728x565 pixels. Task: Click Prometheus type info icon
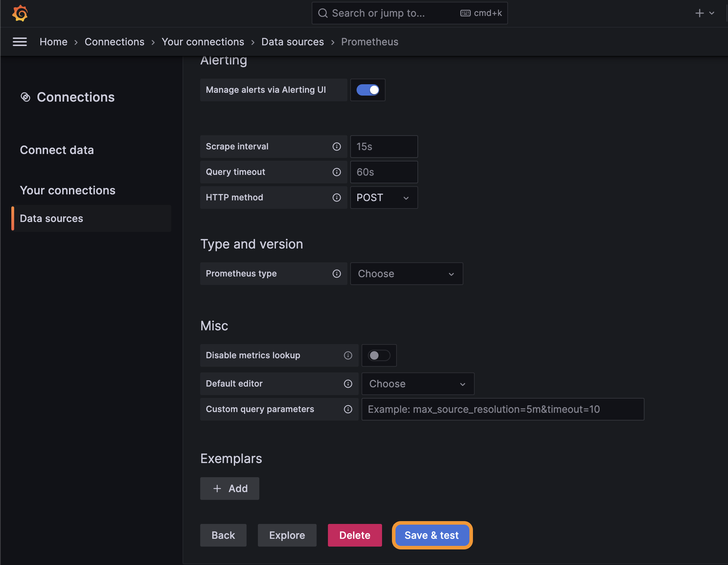pos(336,274)
